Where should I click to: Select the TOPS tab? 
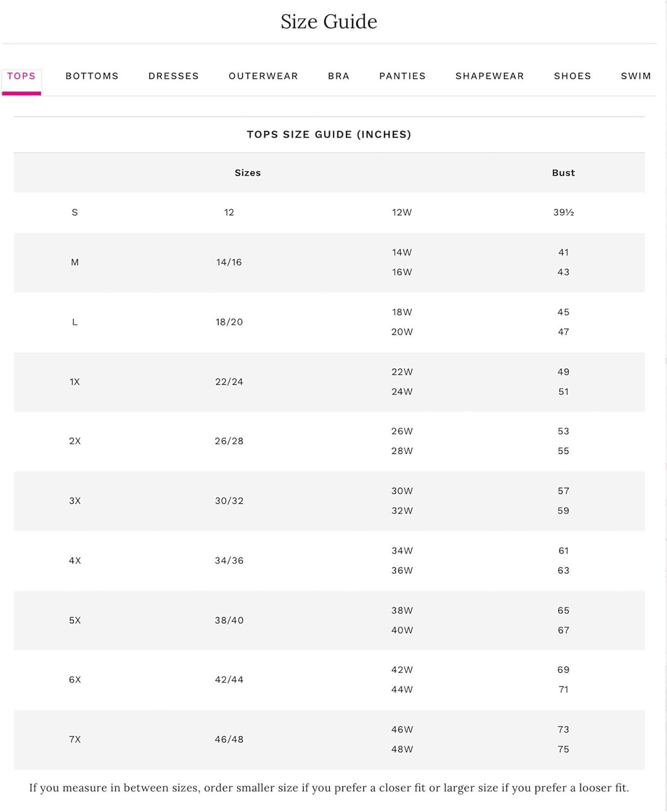pyautogui.click(x=21, y=76)
